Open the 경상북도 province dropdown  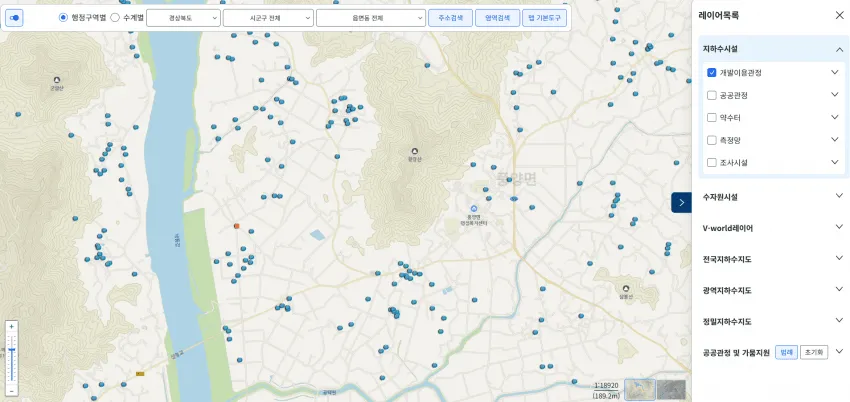(x=183, y=18)
